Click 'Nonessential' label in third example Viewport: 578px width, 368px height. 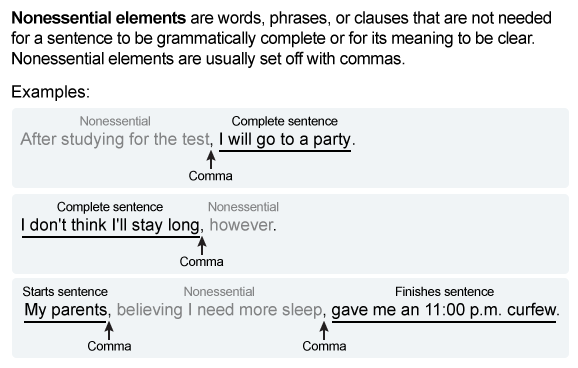(219, 292)
